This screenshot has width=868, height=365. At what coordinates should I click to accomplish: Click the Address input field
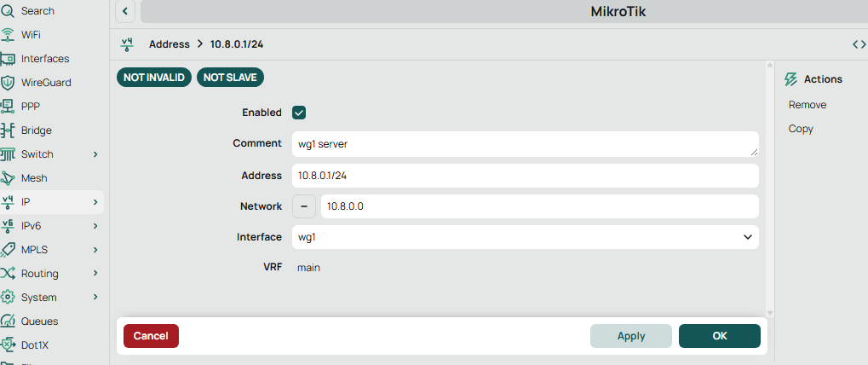(525, 176)
